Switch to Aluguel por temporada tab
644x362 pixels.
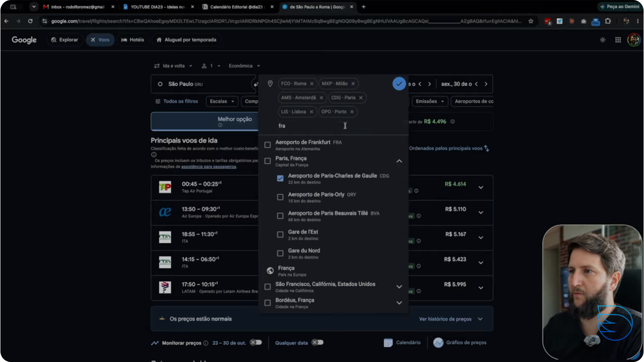(187, 40)
